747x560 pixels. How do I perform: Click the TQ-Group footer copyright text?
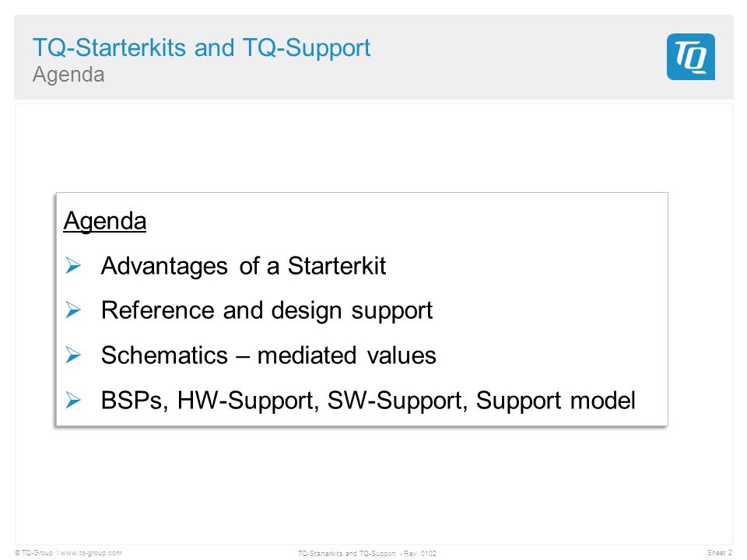point(37,553)
